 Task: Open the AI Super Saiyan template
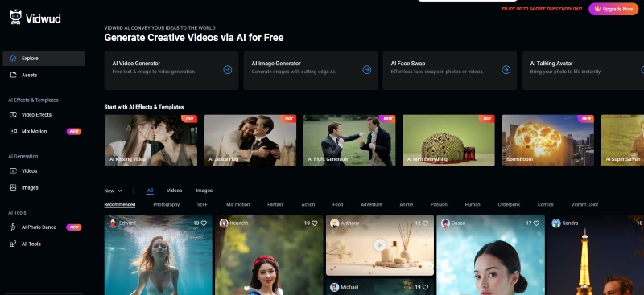(x=622, y=141)
